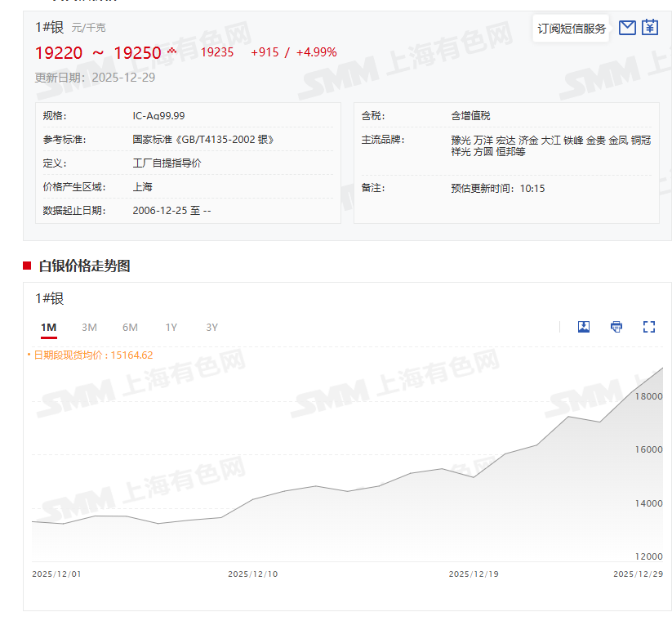Show the 3Y price history
This screenshot has width=672, height=621.
click(x=211, y=328)
